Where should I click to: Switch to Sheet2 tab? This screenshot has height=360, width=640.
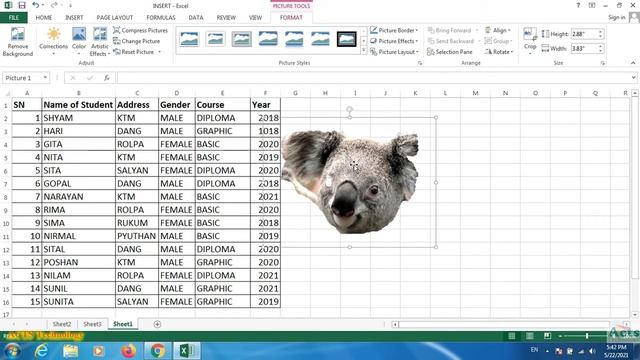coord(62,324)
